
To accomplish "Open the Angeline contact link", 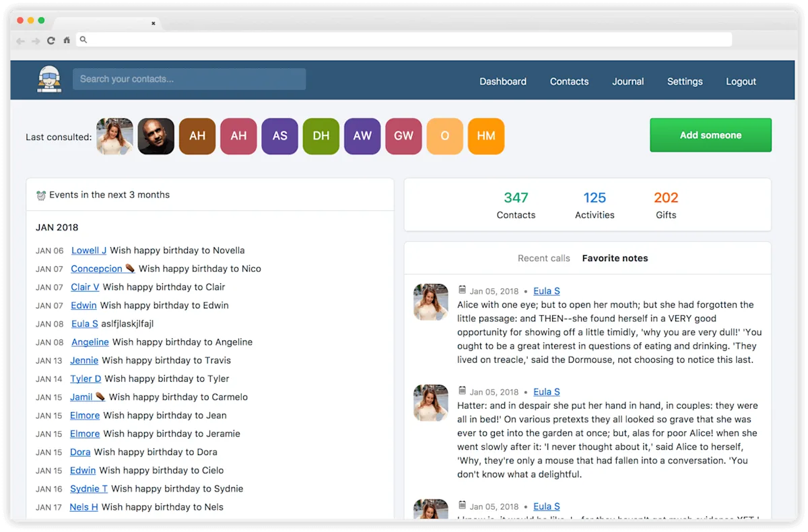I will [x=90, y=342].
